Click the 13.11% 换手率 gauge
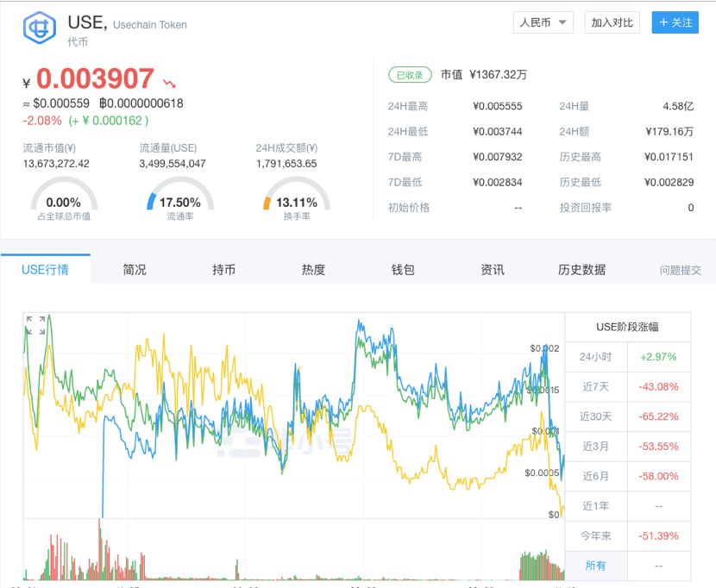This screenshot has width=716, height=588. coord(297,198)
